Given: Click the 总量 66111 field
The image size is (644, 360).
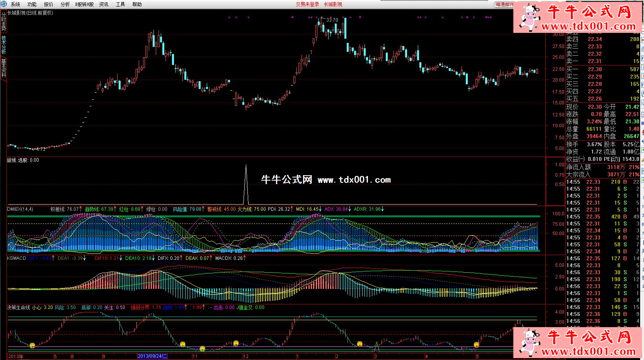Looking at the screenshot, I should [x=584, y=129].
